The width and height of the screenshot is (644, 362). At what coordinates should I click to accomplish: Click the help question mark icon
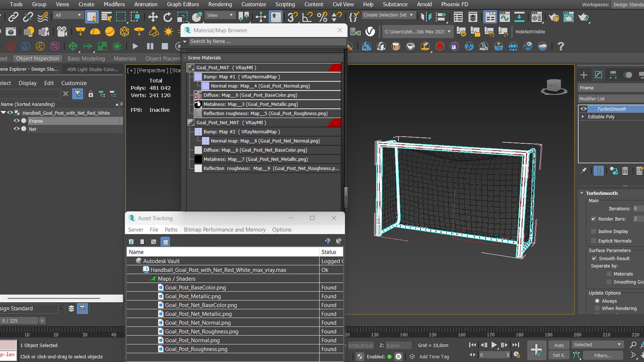coord(560,46)
